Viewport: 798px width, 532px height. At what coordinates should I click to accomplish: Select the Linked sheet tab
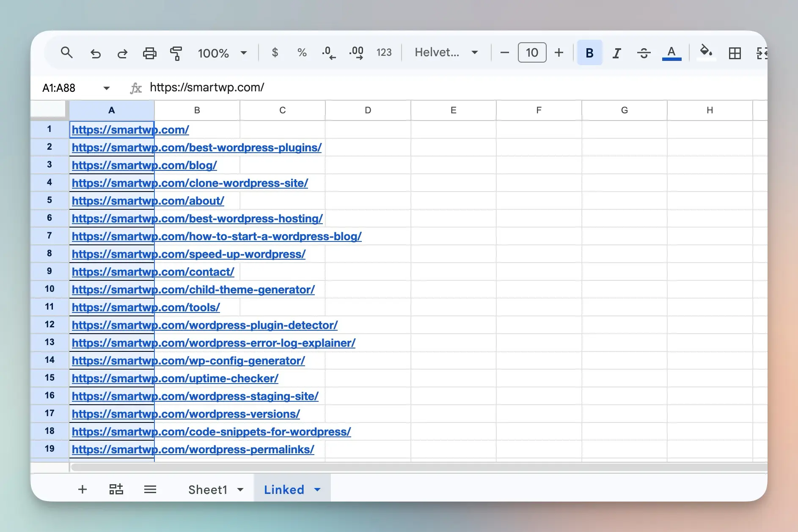tap(284, 490)
